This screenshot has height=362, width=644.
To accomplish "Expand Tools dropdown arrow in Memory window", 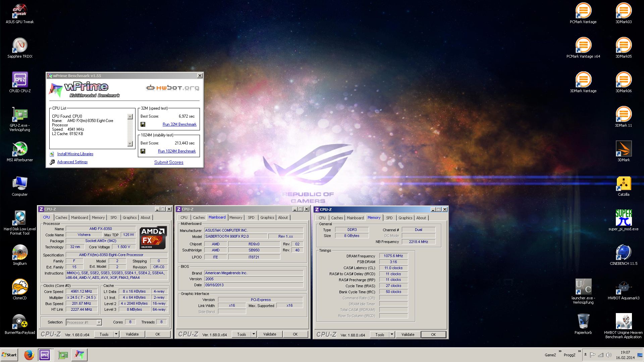I will 392,335.
